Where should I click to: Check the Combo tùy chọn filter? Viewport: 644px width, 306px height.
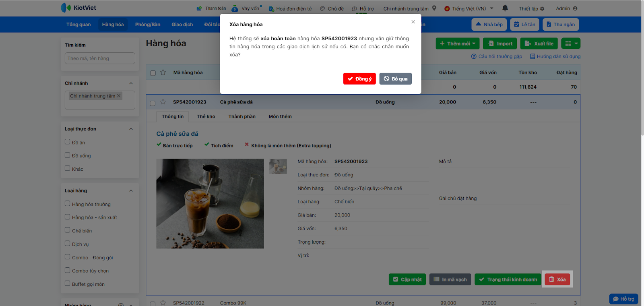point(68,270)
